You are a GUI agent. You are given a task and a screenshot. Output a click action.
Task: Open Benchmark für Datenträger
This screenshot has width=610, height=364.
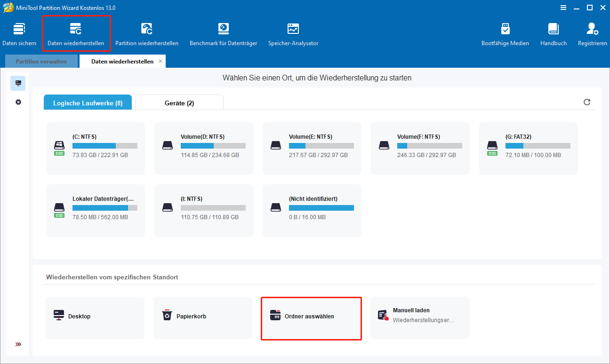tap(223, 34)
